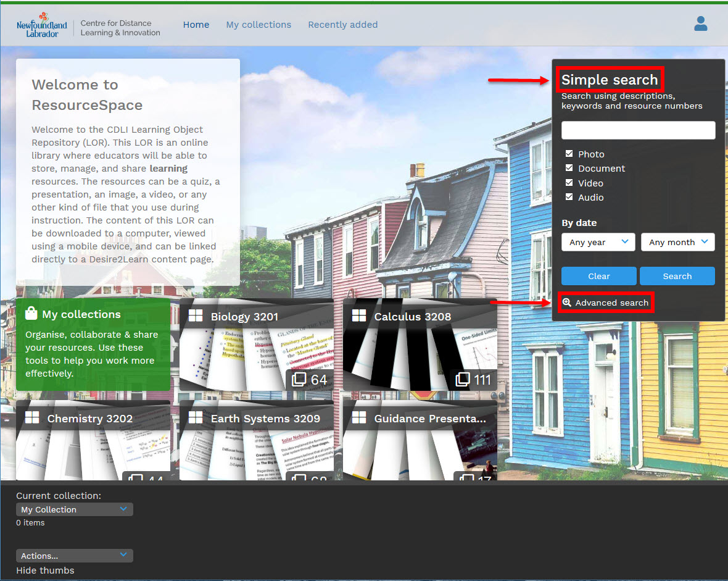Viewport: 728px width, 581px height.
Task: Open the Earth Systems 3209 collection title
Action: [x=265, y=419]
